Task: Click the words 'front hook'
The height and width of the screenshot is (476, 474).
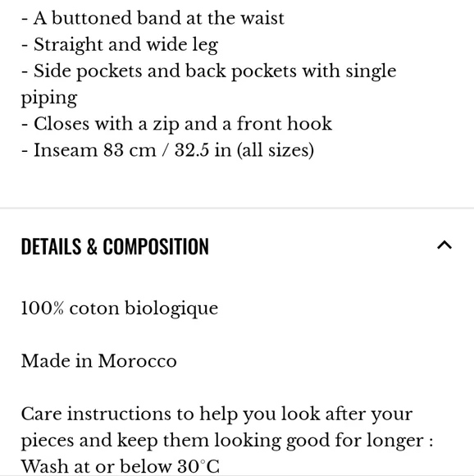Action: (285, 124)
